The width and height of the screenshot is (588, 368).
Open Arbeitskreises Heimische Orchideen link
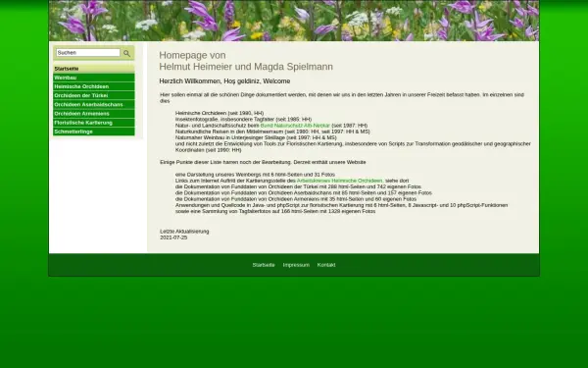pyautogui.click(x=340, y=181)
